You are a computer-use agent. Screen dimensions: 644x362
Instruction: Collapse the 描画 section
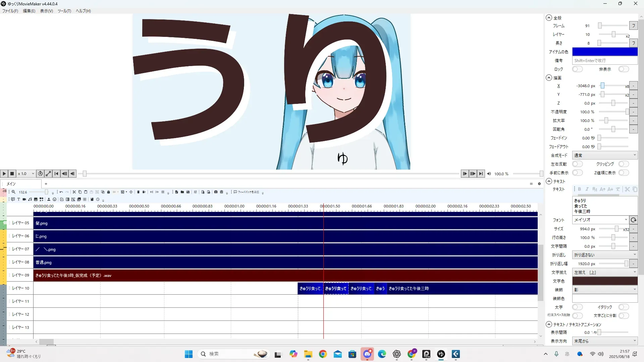coord(549,78)
